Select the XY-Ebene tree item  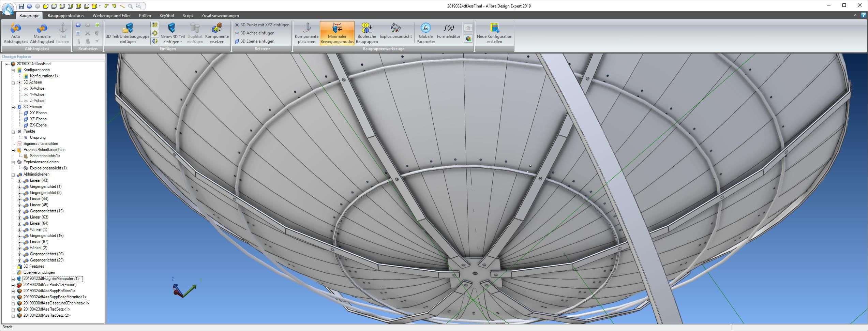click(x=38, y=113)
